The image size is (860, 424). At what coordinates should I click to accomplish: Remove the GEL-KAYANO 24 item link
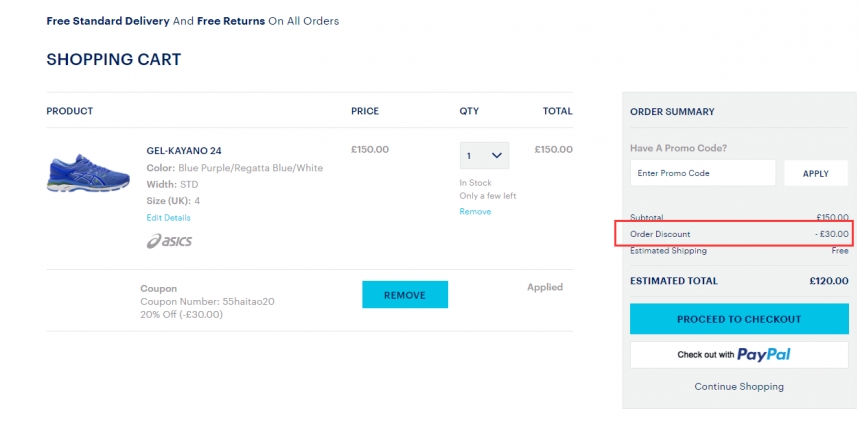475,211
